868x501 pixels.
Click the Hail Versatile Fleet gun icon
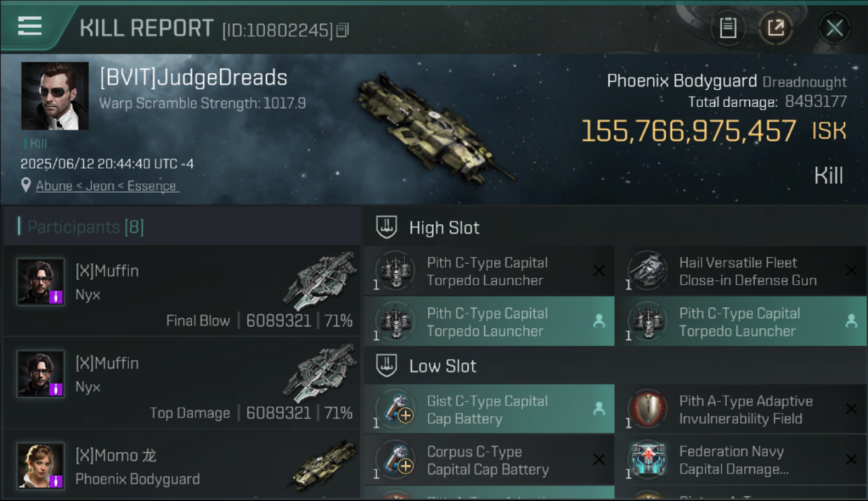point(648,271)
